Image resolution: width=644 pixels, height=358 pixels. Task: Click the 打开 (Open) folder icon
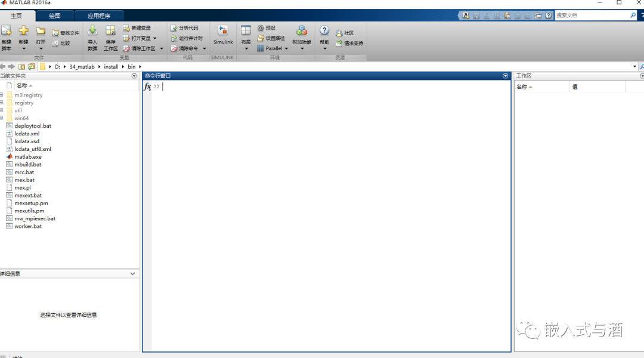[41, 31]
